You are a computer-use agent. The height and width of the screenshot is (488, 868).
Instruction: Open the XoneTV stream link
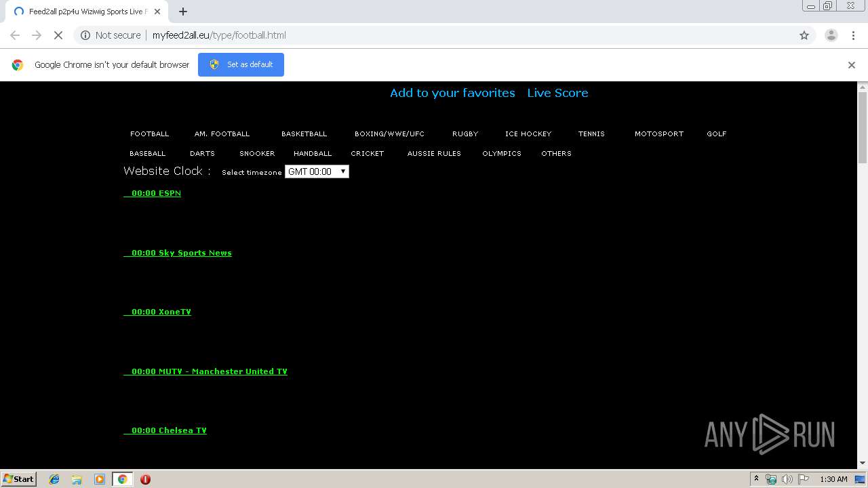pos(157,312)
